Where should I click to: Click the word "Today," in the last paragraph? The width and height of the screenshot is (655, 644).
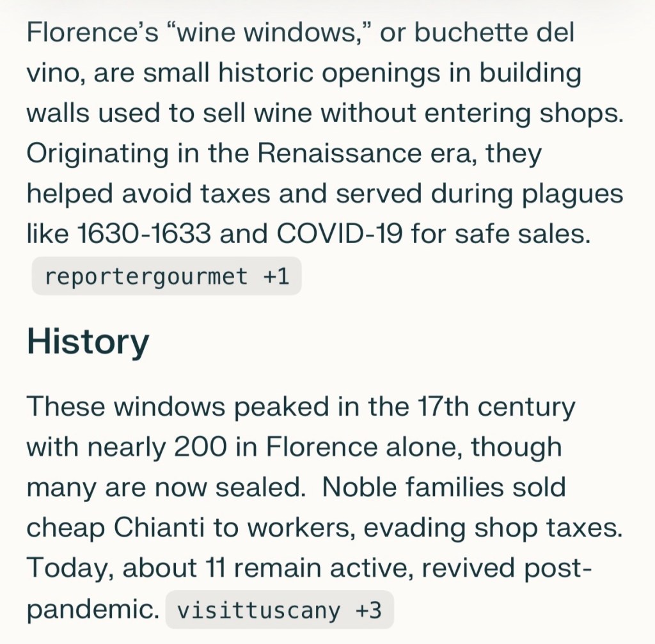pyautogui.click(x=69, y=568)
